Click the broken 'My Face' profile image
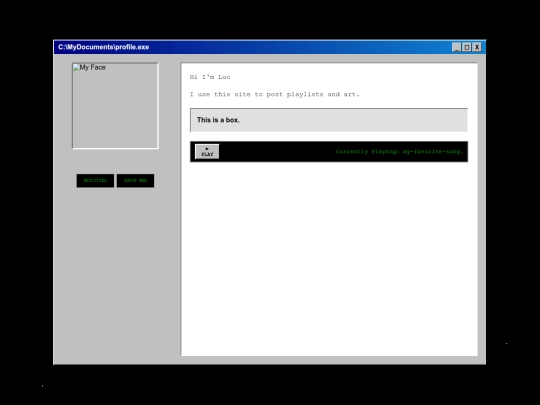Viewport: 540px width, 405px height. [115, 106]
